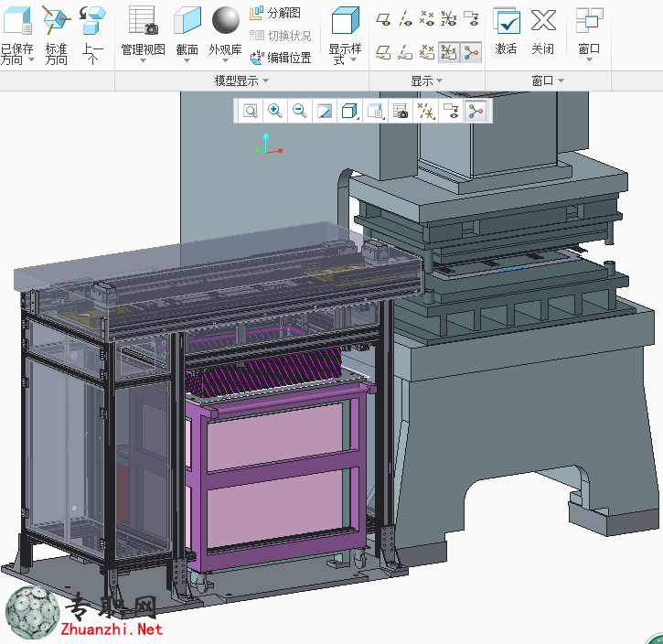Image resolution: width=663 pixels, height=644 pixels.
Task: Click the Activate (激活) window button
Action: coord(506,31)
